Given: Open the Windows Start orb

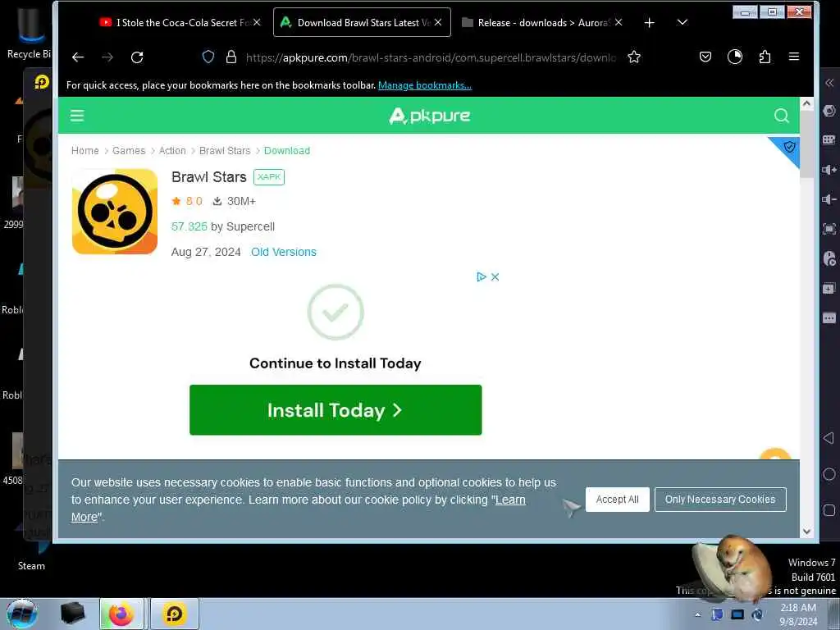Looking at the screenshot, I should pyautogui.click(x=21, y=614).
